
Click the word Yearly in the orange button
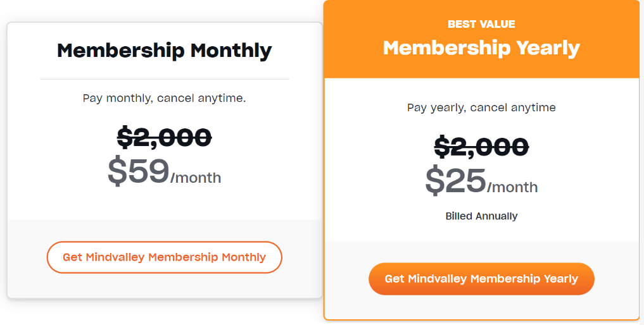[x=561, y=279]
